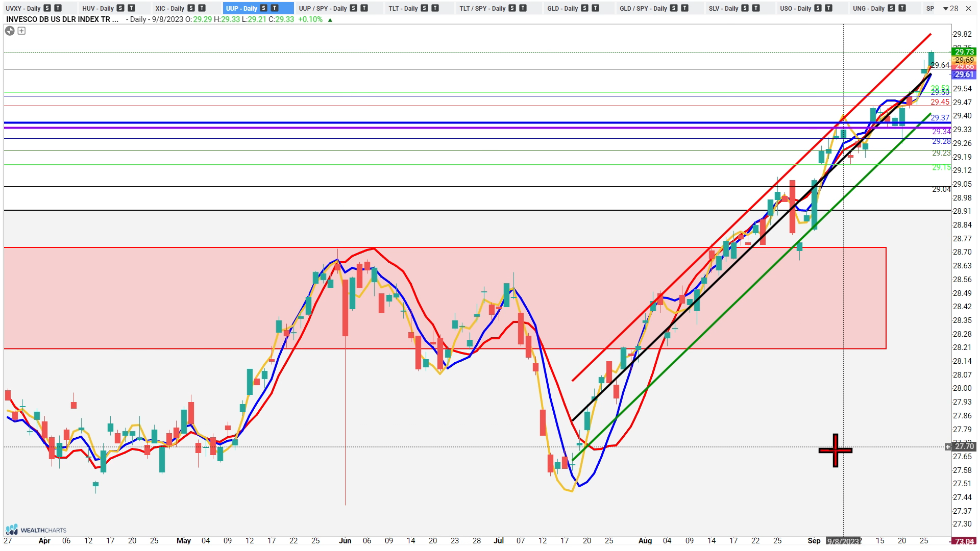Click the S icon on the UVXY - Daily tab
Screen dimensions: 980x551
pos(47,8)
